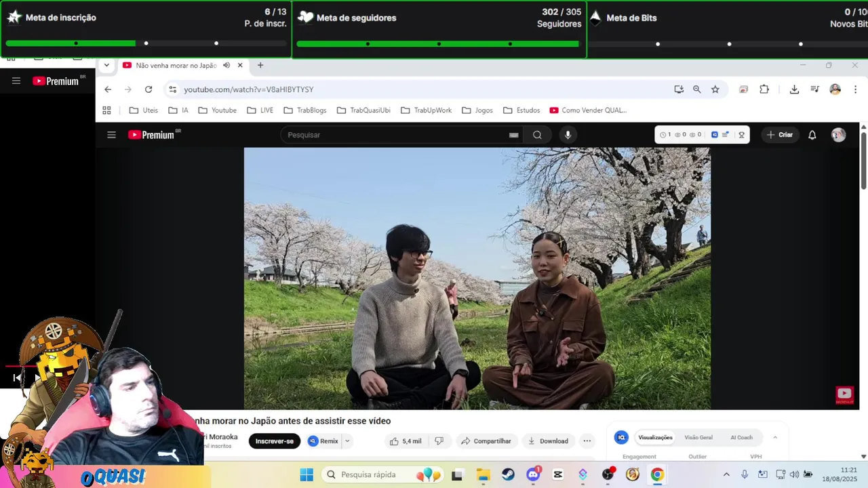
Task: Open Steam from the taskbar
Action: [x=508, y=475]
